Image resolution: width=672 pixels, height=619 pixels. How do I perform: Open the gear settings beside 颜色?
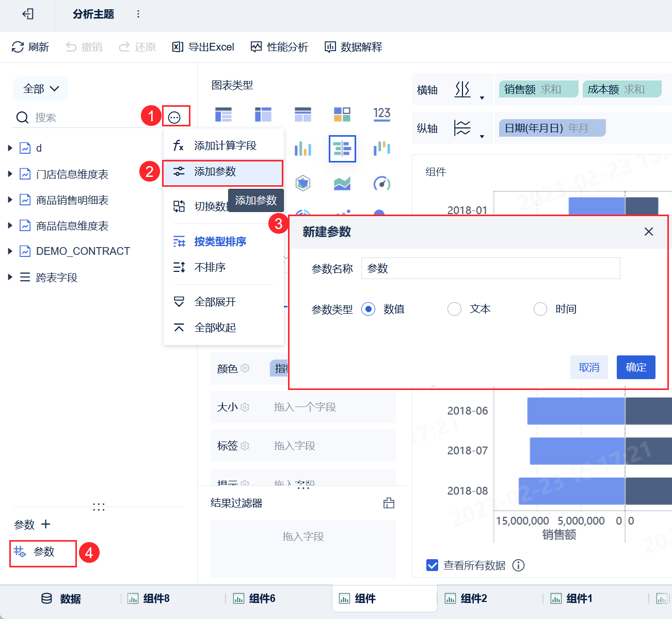245,368
